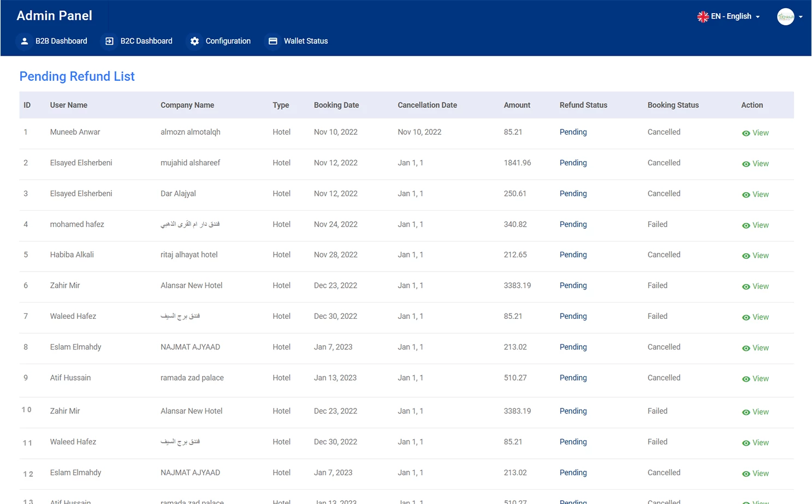The image size is (812, 504).
Task: Click the B2C Dashboard exit icon
Action: [109, 41]
